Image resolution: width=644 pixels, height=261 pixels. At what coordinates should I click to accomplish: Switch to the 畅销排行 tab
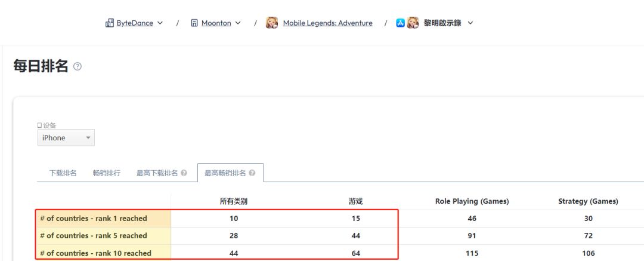point(107,173)
